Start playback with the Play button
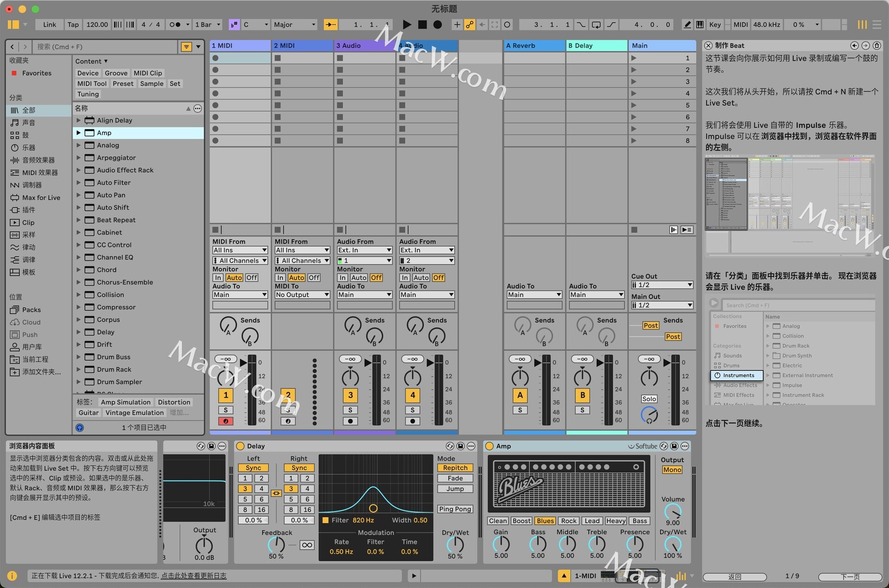 pyautogui.click(x=407, y=25)
